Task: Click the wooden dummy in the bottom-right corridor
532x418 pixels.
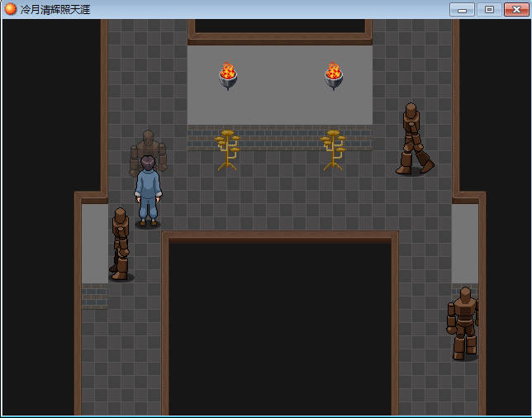Action: tap(463, 323)
